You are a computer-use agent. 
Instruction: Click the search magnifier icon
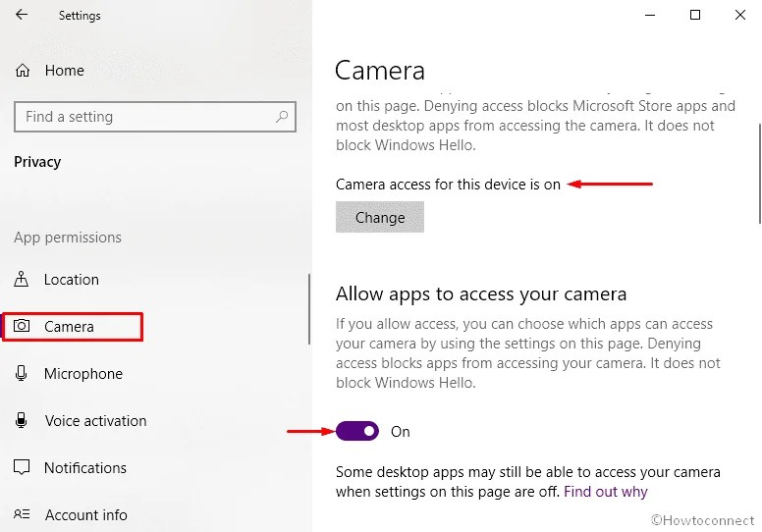click(x=282, y=117)
